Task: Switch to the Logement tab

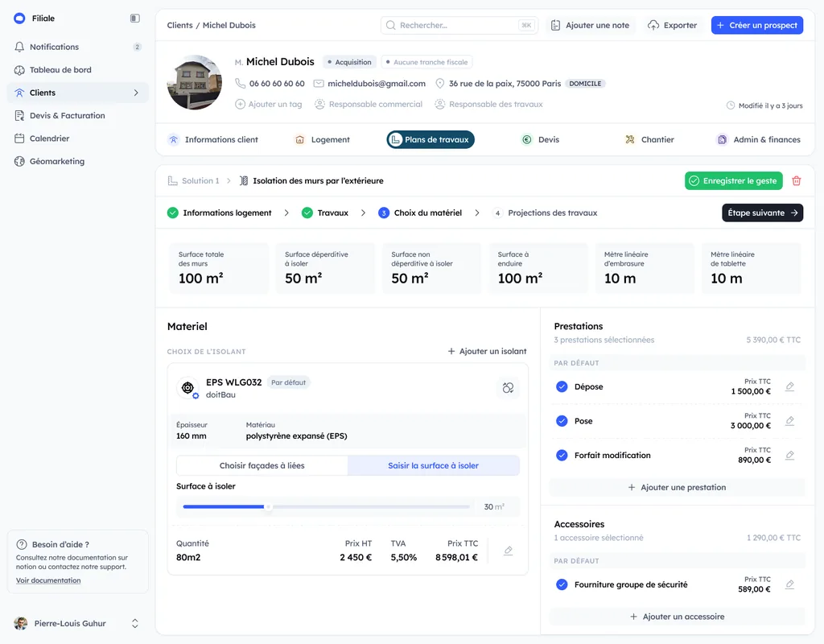Action: tap(322, 140)
